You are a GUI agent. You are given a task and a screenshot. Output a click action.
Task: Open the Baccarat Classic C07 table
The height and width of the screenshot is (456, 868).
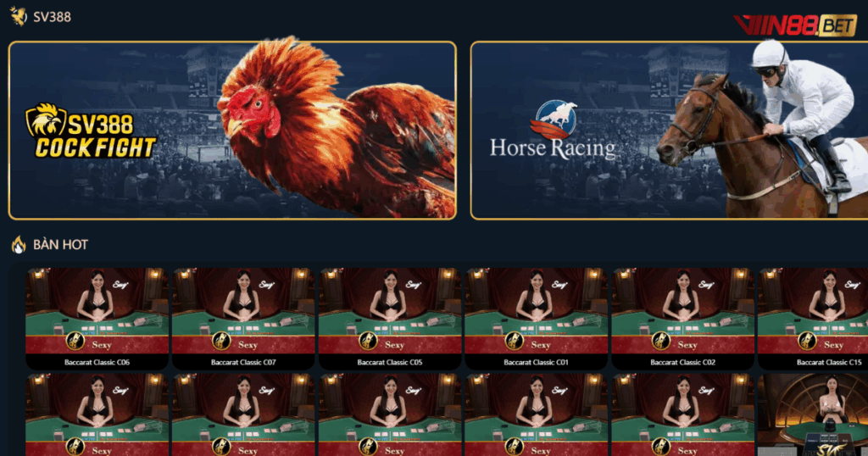243,319
